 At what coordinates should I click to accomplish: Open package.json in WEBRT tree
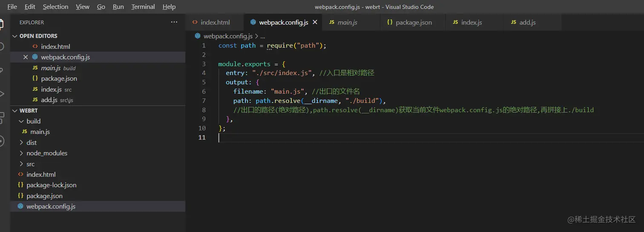click(98, 196)
